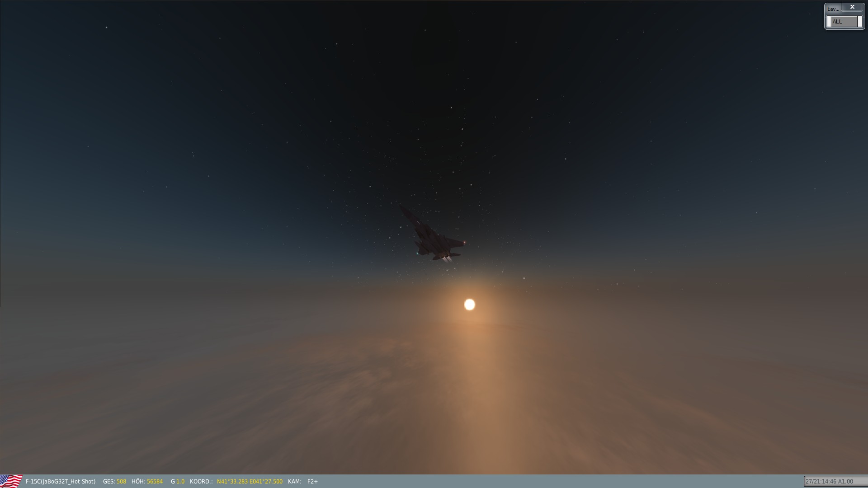Click the ALL filter switch

[844, 22]
